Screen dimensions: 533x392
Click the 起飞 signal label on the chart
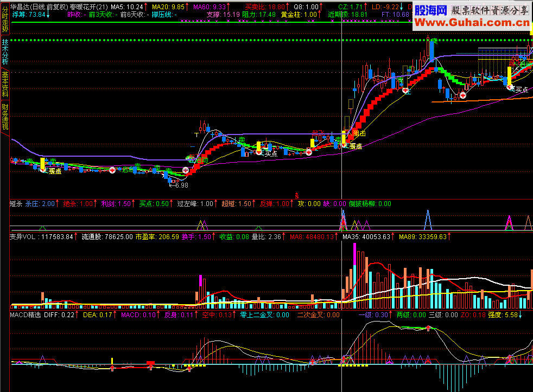[318, 132]
